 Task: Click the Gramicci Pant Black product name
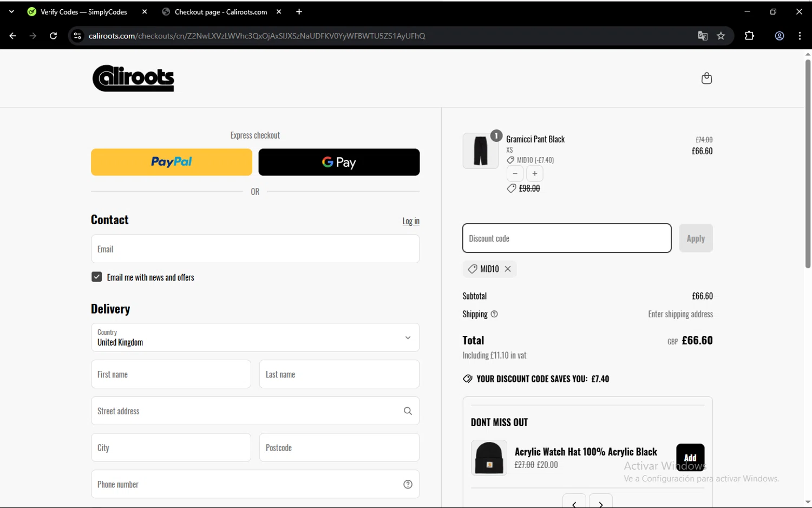535,139
